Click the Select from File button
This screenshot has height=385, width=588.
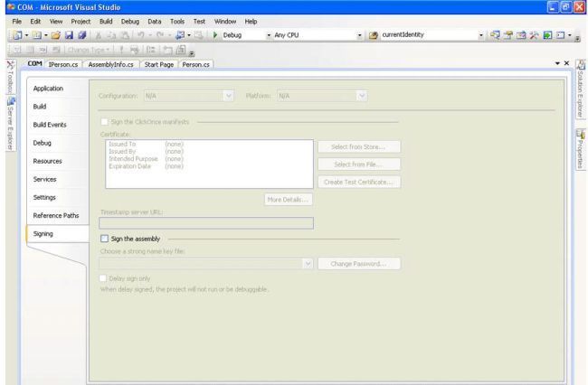(359, 164)
